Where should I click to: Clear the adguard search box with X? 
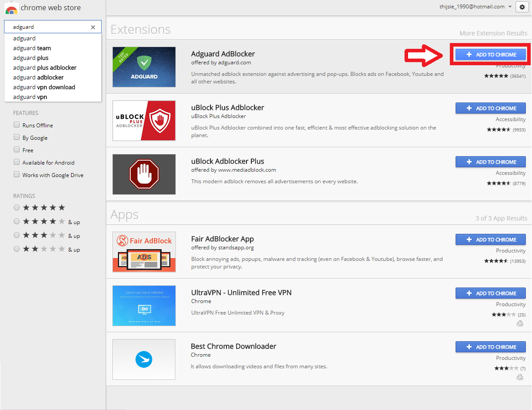point(93,27)
